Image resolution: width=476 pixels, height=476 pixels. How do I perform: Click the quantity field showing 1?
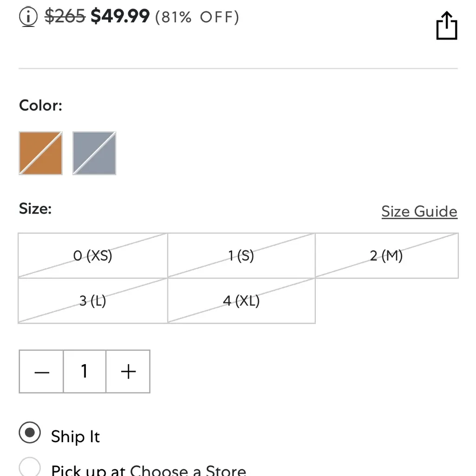[x=85, y=372]
